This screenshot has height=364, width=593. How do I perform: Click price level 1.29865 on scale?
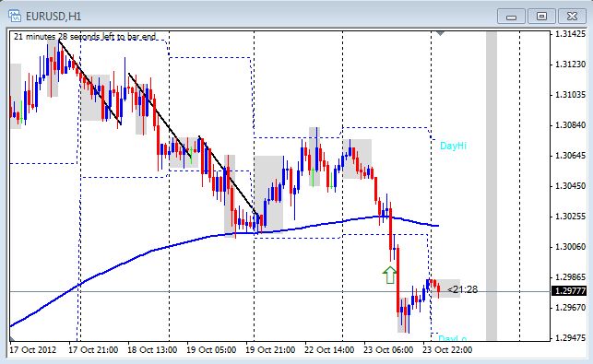[x=570, y=277]
